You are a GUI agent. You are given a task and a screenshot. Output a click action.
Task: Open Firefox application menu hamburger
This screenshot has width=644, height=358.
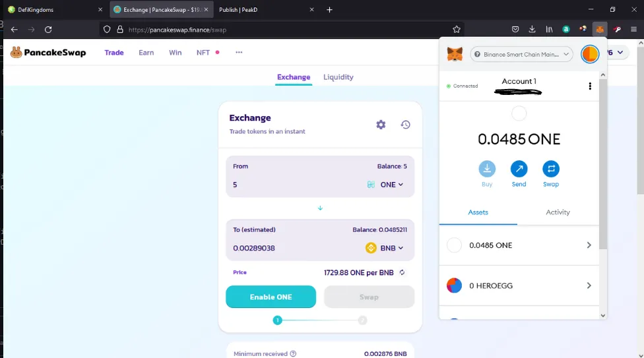pos(633,29)
